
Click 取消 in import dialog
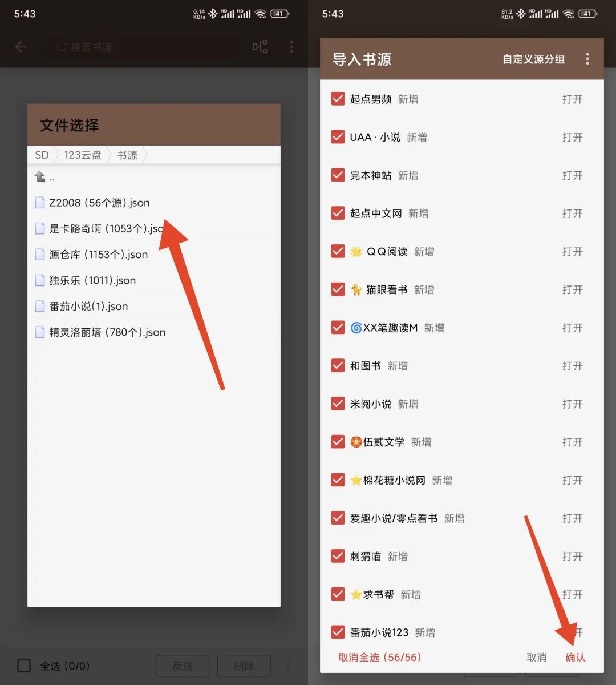[536, 658]
